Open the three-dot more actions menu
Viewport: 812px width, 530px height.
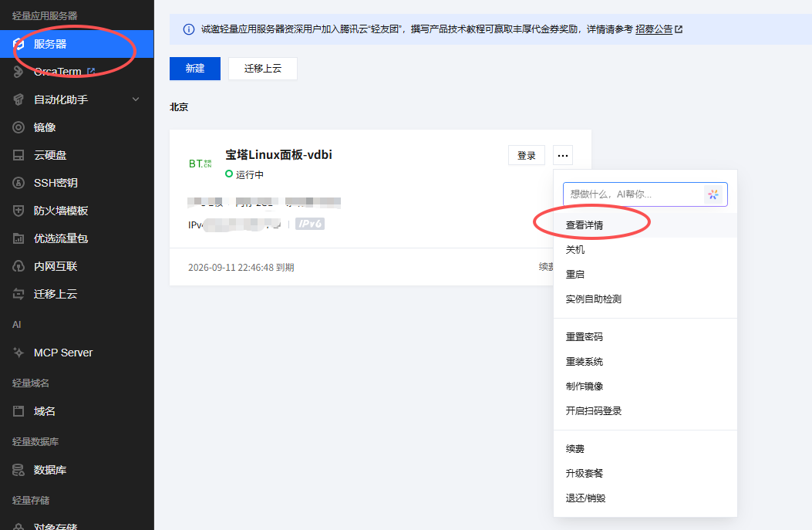click(x=563, y=155)
